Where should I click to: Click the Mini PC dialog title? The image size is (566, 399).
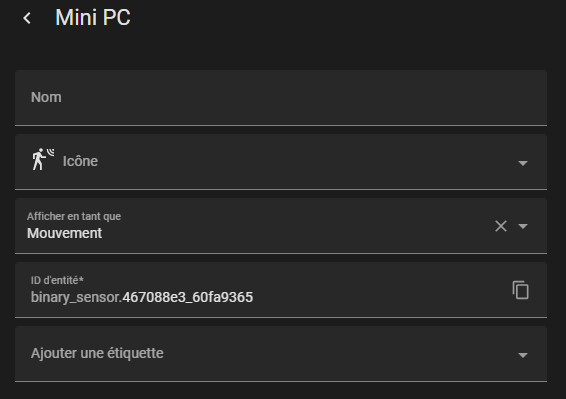(93, 17)
